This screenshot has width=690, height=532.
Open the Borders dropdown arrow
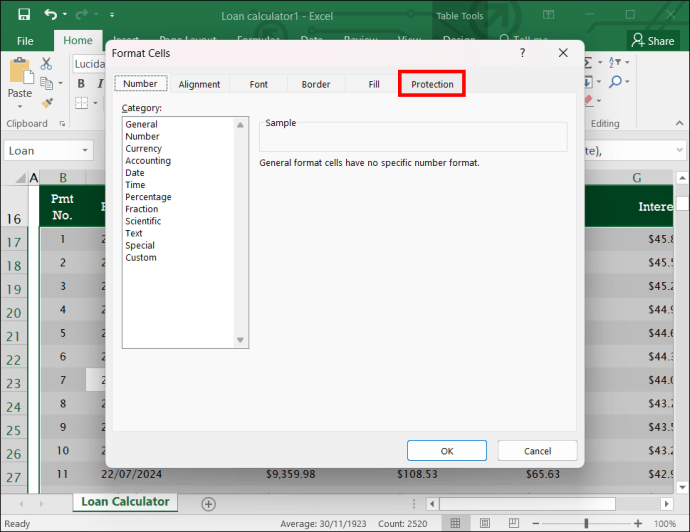[95, 103]
